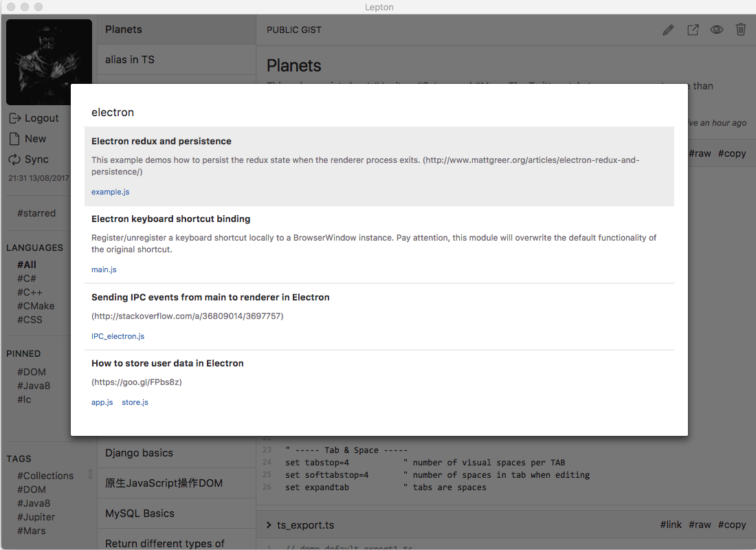Select 'Sending IPC events from main to renderer' result

(x=379, y=316)
